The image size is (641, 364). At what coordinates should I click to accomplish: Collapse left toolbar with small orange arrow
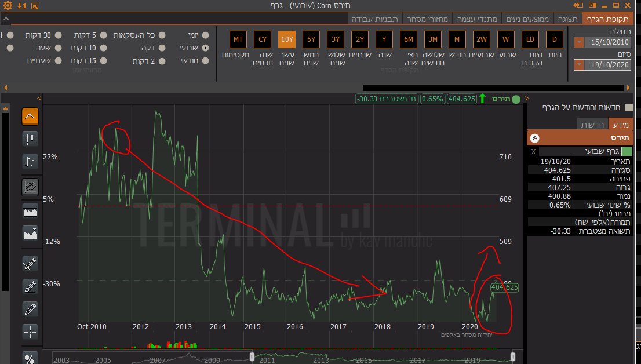(x=39, y=99)
